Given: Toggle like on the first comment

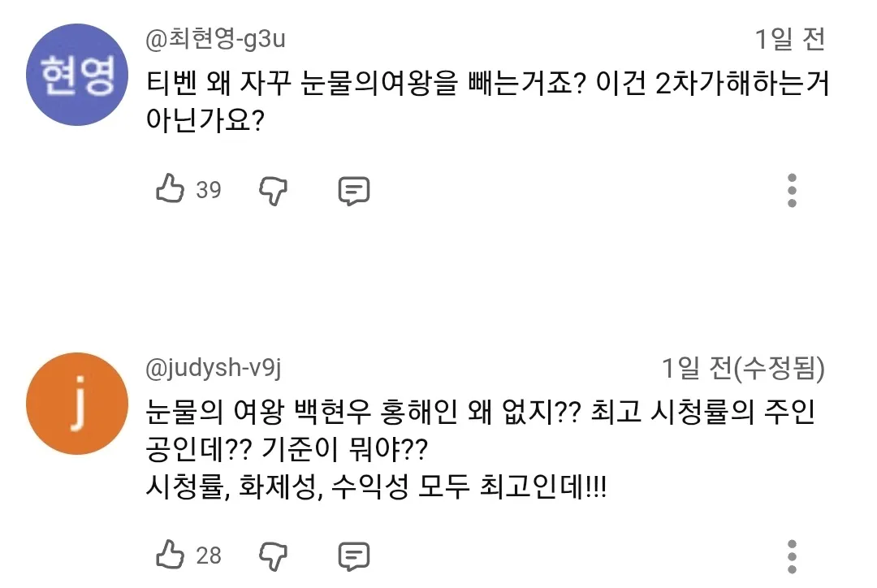Looking at the screenshot, I should tap(171, 190).
